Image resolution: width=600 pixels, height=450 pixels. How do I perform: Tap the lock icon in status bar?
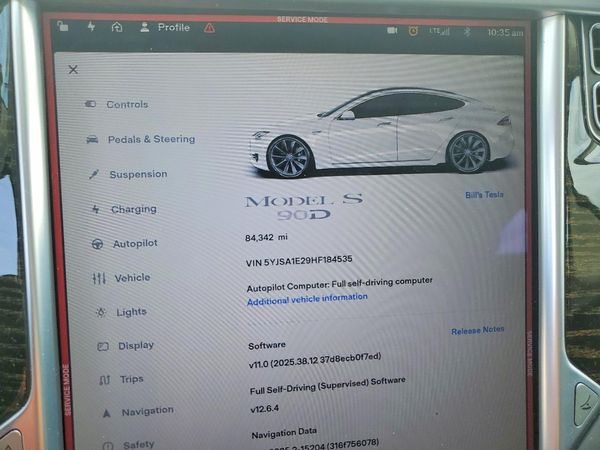[x=62, y=26]
